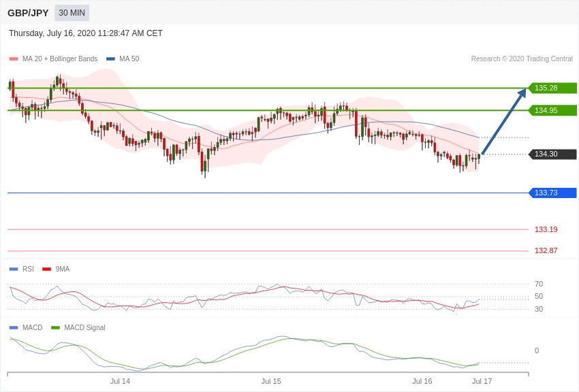This screenshot has height=392, width=579.
Task: Click the blue upward forecast arrow
Action: (x=504, y=122)
